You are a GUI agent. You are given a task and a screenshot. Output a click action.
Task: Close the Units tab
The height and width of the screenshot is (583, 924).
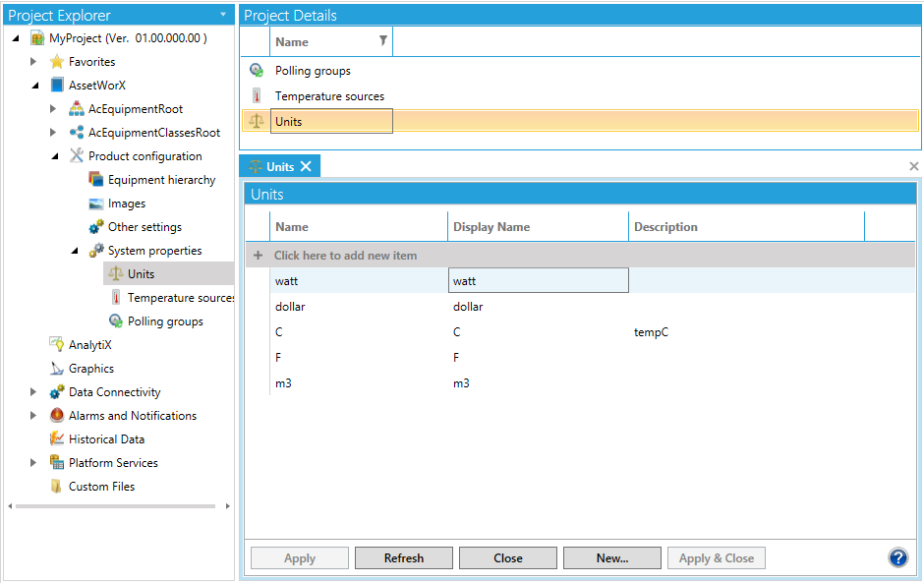pos(306,167)
